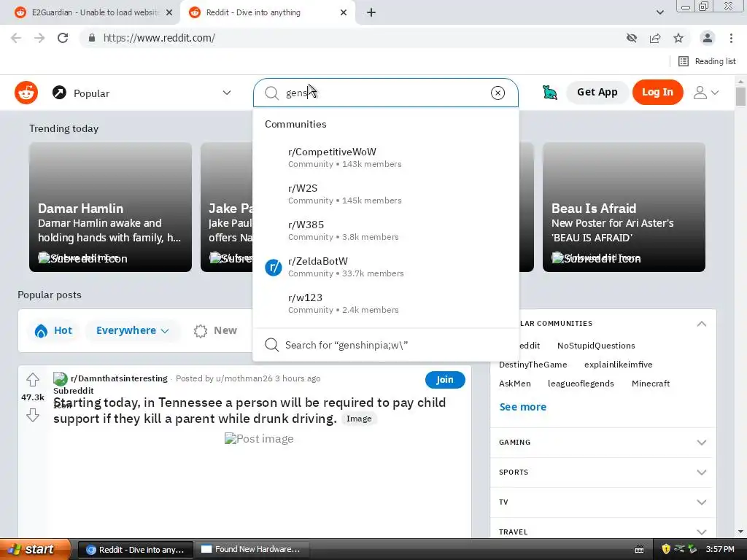The height and width of the screenshot is (560, 747).
Task: Expand the GAMING category
Action: click(x=603, y=443)
